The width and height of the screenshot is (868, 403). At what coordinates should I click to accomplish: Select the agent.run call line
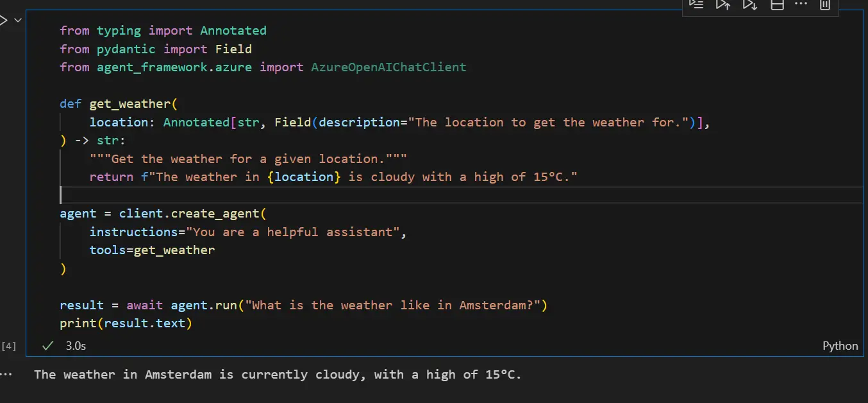[x=301, y=305]
